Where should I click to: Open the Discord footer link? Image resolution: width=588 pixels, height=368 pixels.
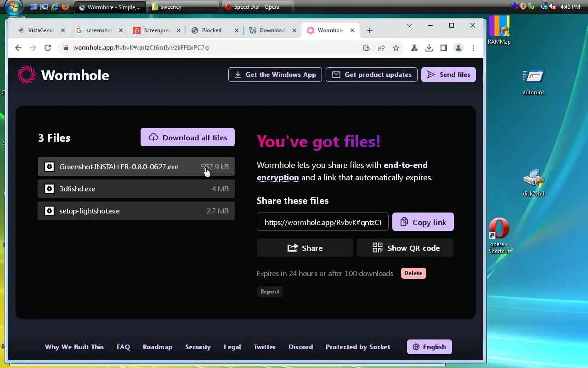pyautogui.click(x=301, y=347)
